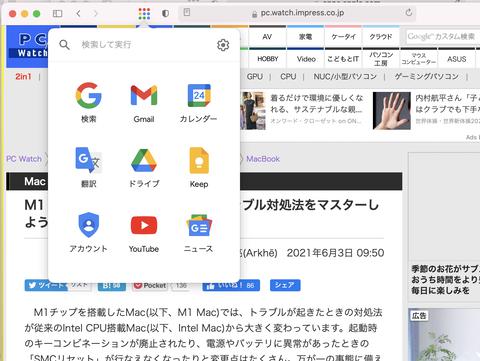This screenshot has width=480, height=361.
Task: Click the ツイート share button
Action: (x=46, y=285)
